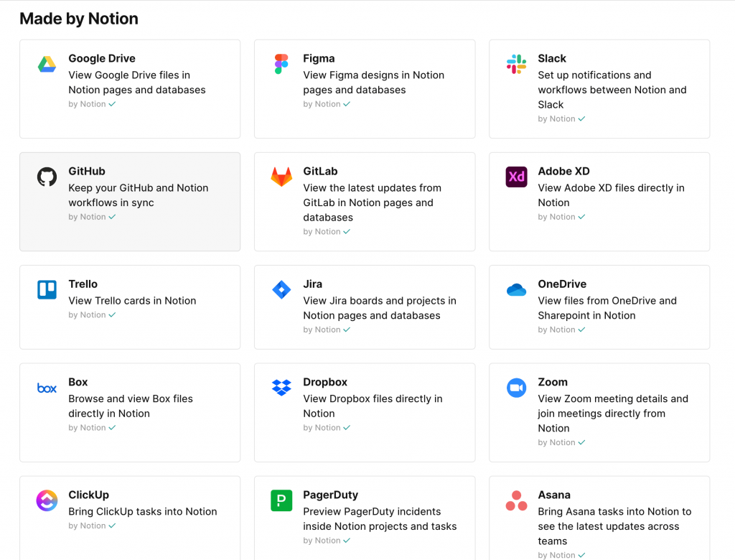Open the Trello integration card
Viewport: 735px width, 560px height.
129,307
